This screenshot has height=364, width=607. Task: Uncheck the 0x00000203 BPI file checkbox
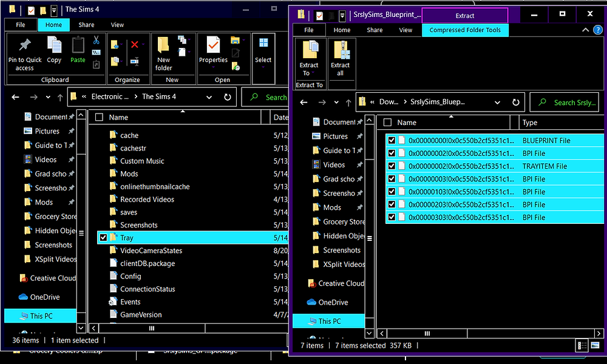392,204
